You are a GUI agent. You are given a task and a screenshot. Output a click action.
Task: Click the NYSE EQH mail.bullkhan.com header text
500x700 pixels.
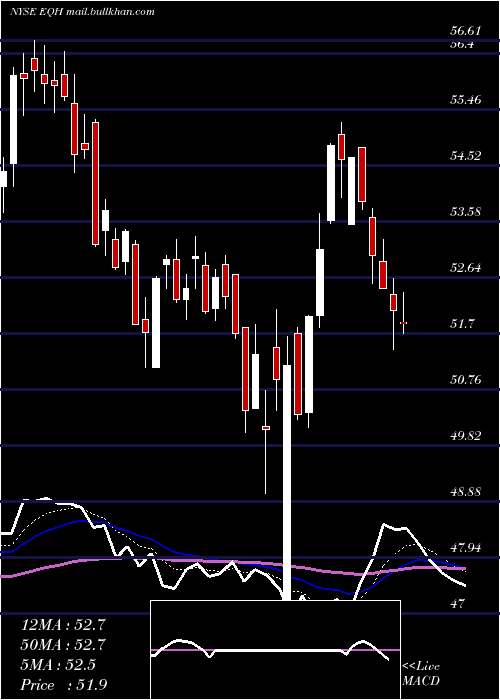(82, 12)
